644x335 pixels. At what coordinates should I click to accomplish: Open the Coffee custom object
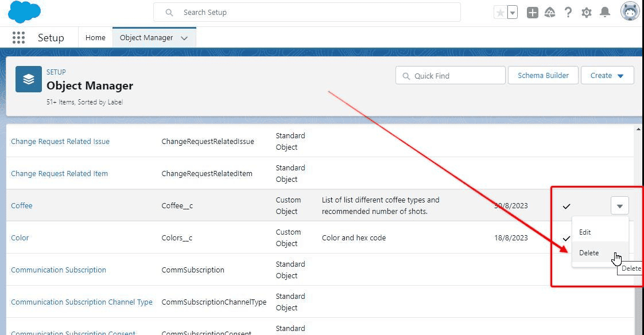[22, 206]
